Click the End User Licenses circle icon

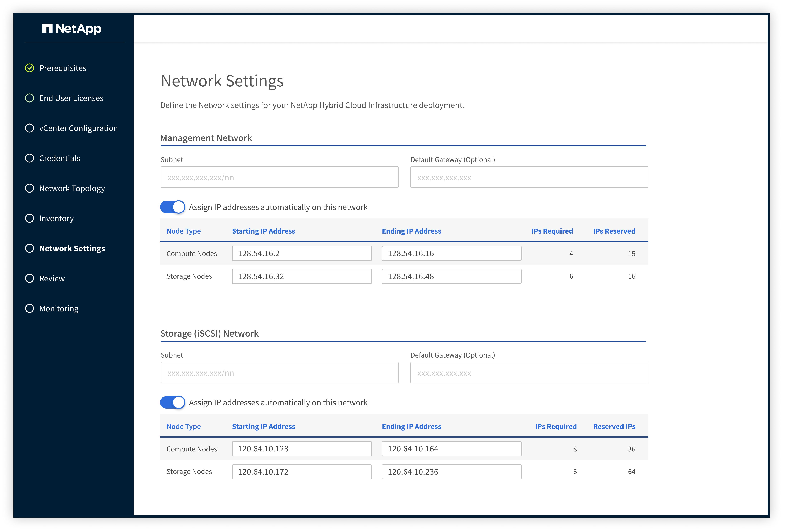[x=30, y=98]
